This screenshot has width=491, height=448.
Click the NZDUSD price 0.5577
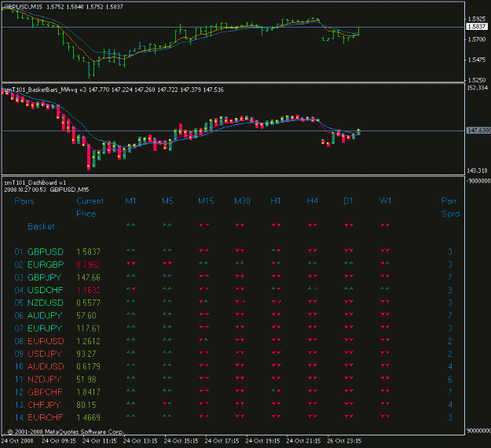click(88, 303)
